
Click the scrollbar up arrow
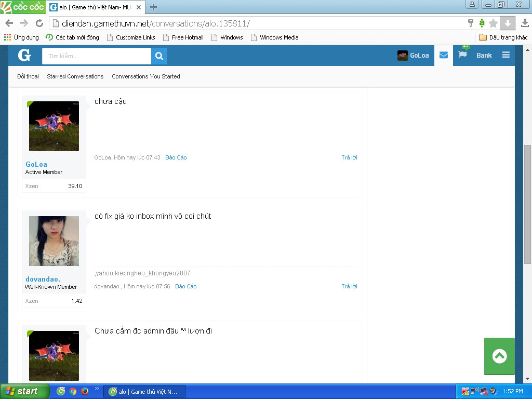(527, 49)
